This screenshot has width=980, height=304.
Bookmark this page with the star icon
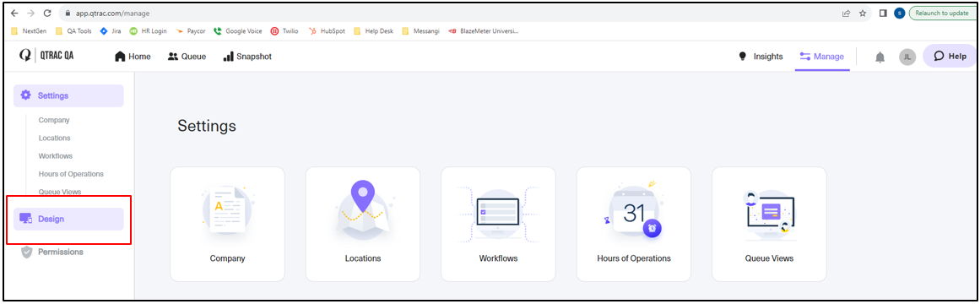[863, 14]
